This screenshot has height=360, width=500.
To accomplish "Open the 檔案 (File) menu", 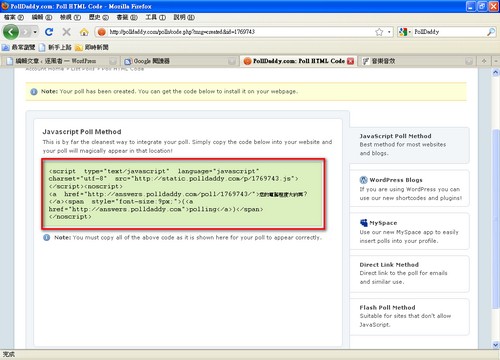I will (x=14, y=17).
